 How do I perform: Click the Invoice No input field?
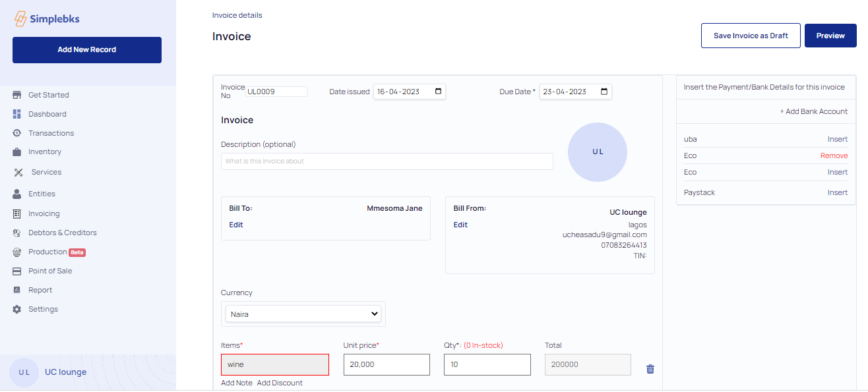[x=276, y=92]
